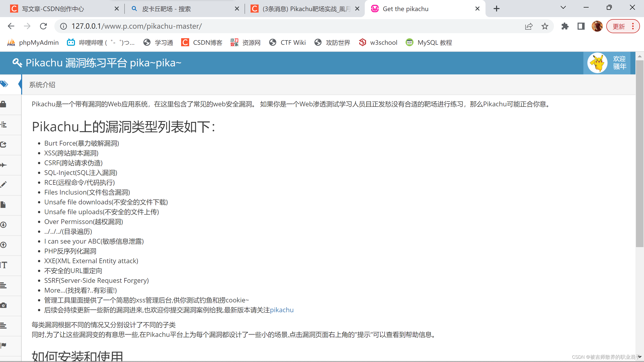The width and height of the screenshot is (644, 362).
Task: Click the lock icon in sidebar
Action: point(4,104)
